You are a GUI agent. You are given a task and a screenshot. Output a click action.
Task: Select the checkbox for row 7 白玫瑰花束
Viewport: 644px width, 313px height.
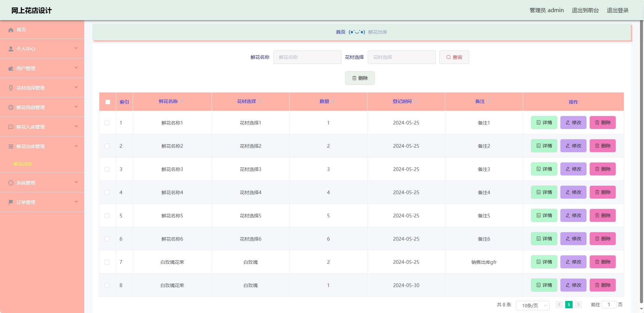107,262
